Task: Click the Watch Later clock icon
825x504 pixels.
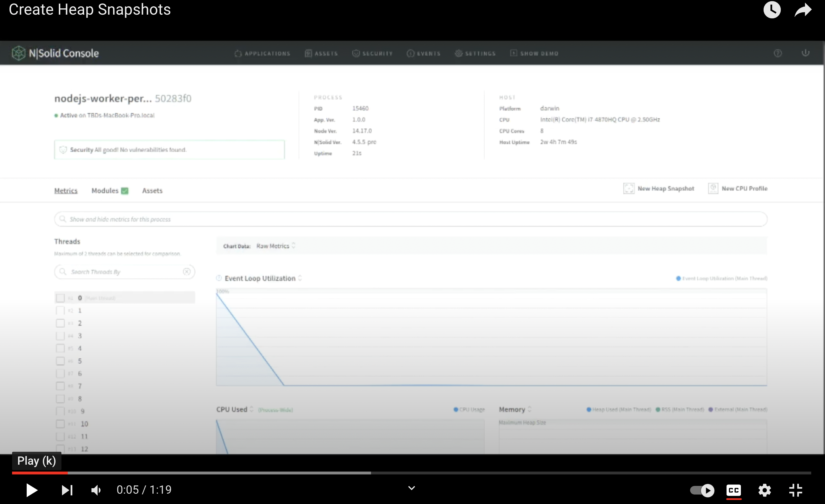Action: [x=772, y=10]
